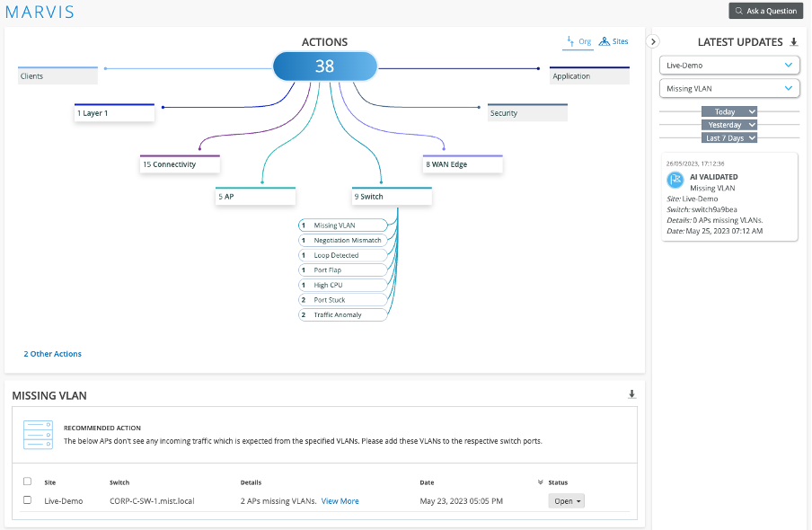Select the Port Flap action item
The image size is (812, 530).
(343, 270)
